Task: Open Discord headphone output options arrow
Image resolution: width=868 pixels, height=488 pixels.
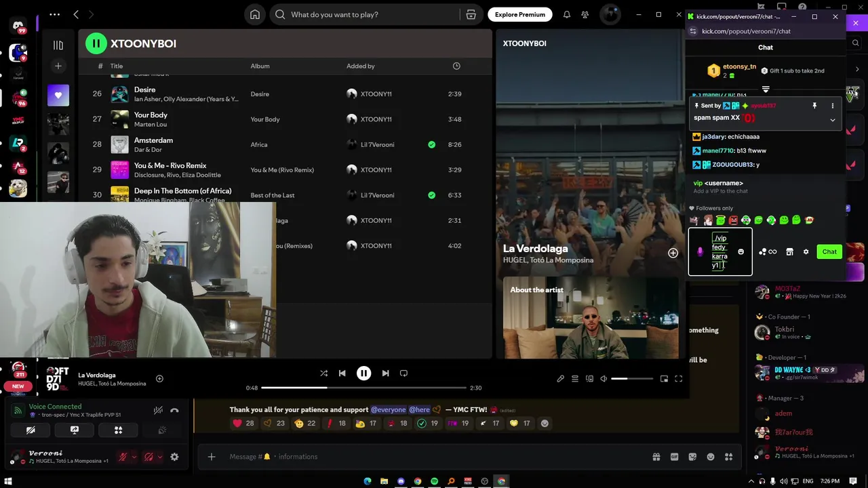Action: (159, 457)
